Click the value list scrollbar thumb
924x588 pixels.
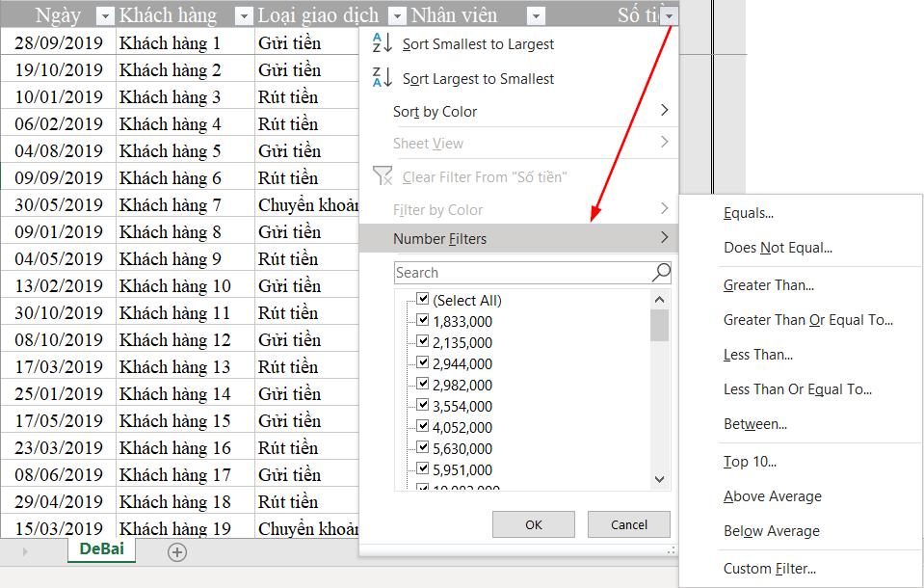[x=659, y=326]
